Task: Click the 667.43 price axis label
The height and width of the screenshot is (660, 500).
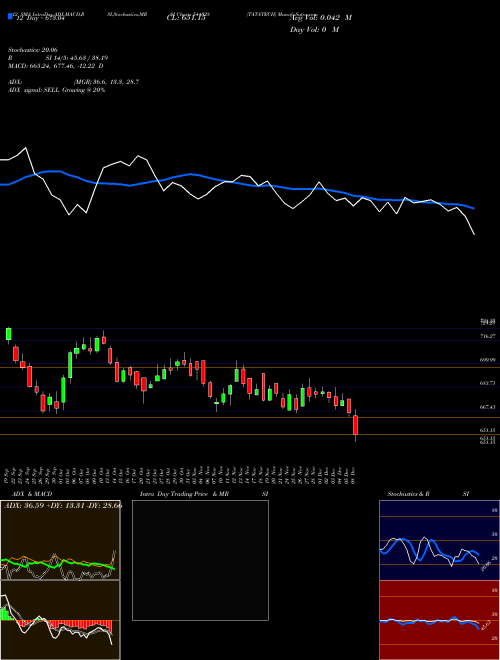Action: [487, 407]
